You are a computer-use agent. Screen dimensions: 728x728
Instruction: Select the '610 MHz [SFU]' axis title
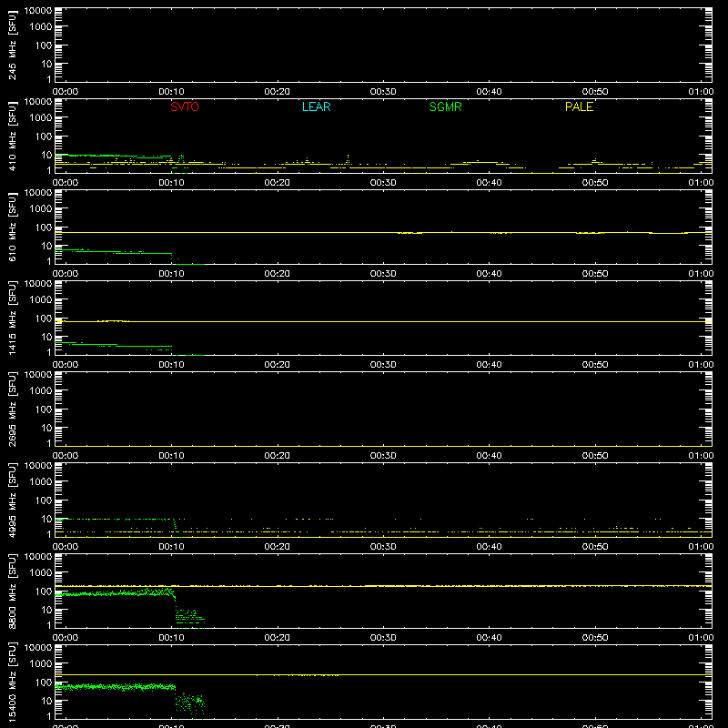coord(12,227)
